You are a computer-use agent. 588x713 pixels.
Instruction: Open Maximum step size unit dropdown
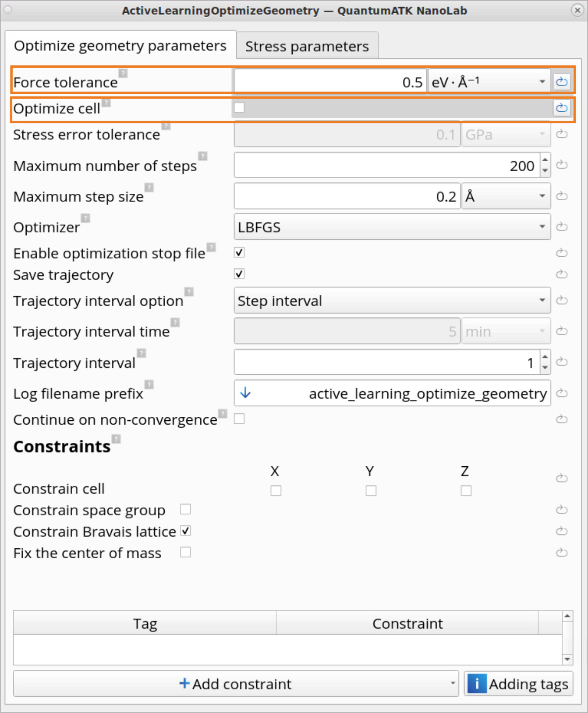(506, 196)
